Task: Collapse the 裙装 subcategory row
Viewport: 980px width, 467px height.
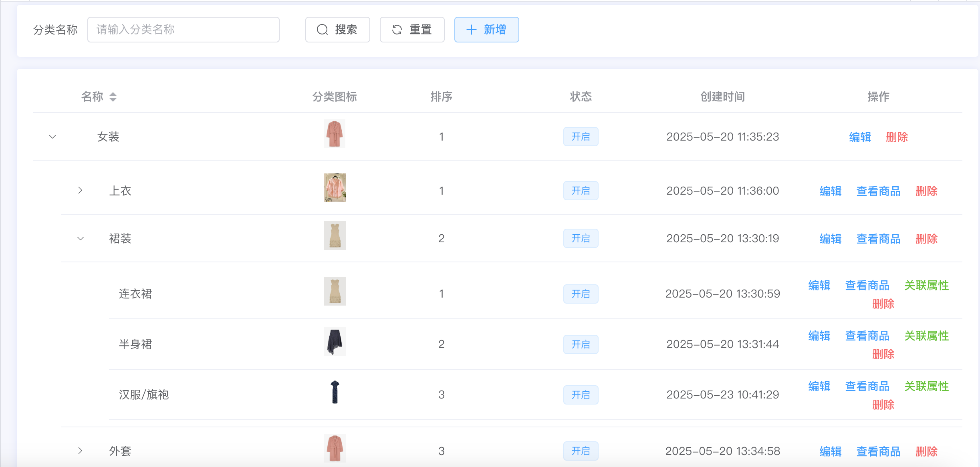Action: tap(80, 239)
